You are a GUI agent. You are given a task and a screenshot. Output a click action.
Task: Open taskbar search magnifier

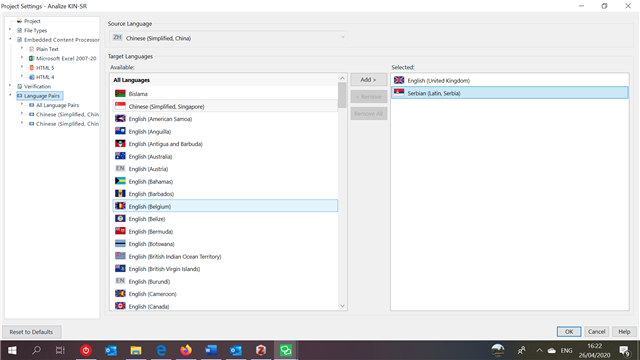coord(36,350)
